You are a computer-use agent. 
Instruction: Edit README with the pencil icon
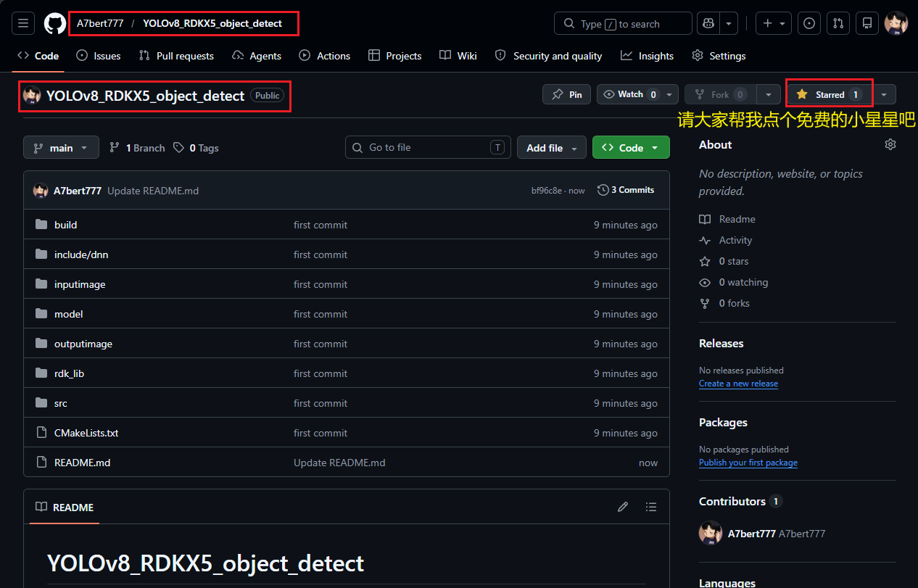click(623, 507)
